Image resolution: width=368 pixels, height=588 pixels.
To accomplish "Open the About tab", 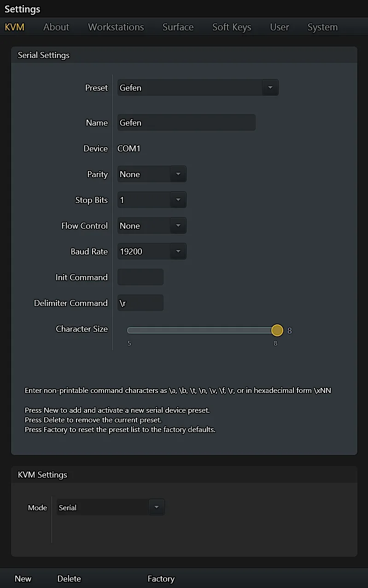I will pos(56,27).
